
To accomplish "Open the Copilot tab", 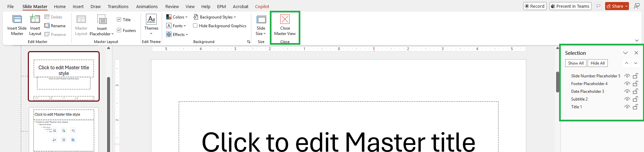I will click(x=262, y=6).
